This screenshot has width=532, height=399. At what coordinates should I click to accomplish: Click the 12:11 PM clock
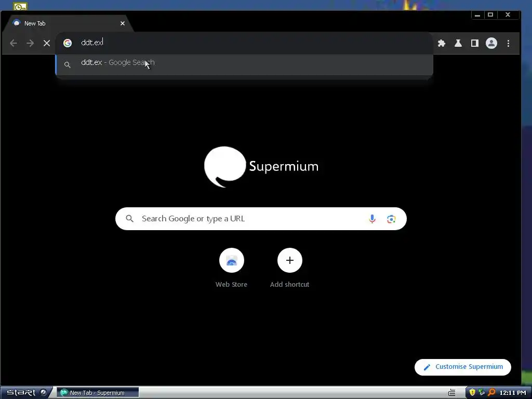pyautogui.click(x=513, y=393)
